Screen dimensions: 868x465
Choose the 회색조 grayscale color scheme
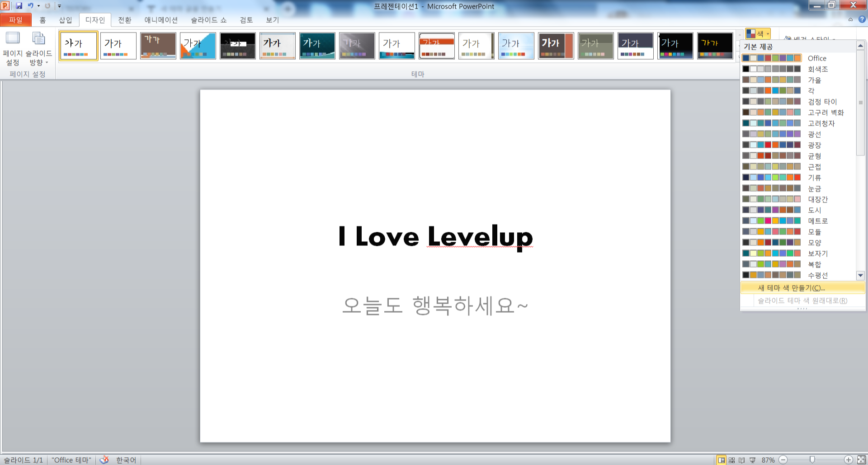click(x=798, y=69)
